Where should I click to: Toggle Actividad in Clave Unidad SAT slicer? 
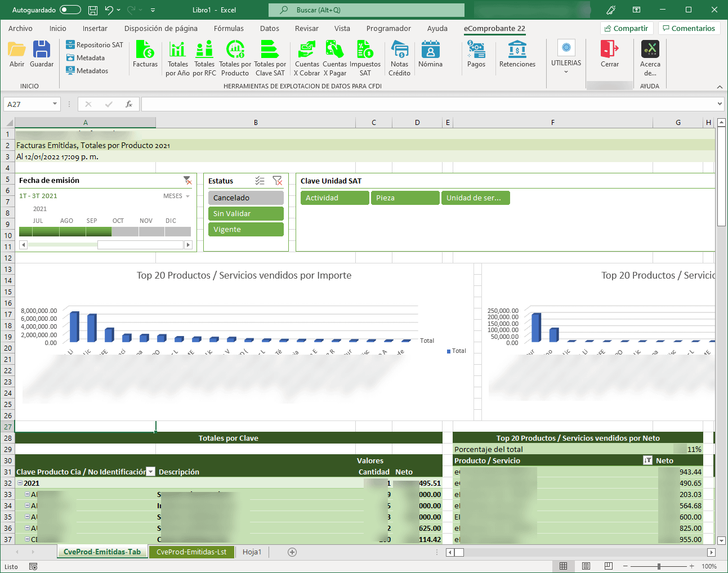pos(335,198)
